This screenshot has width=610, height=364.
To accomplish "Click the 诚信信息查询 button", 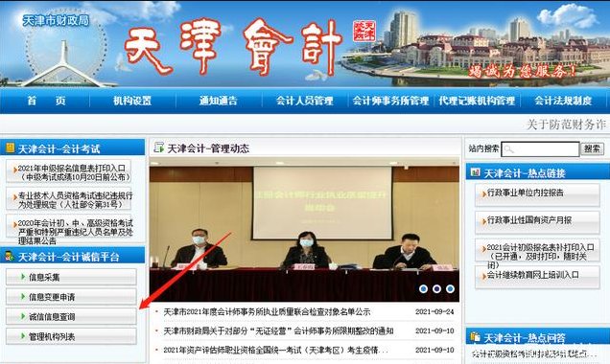I will point(71,317).
